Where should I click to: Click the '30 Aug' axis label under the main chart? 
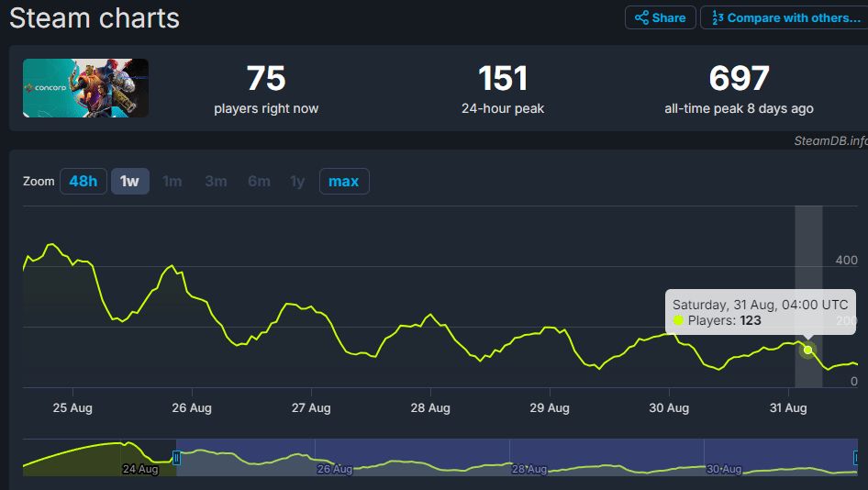pyautogui.click(x=669, y=408)
